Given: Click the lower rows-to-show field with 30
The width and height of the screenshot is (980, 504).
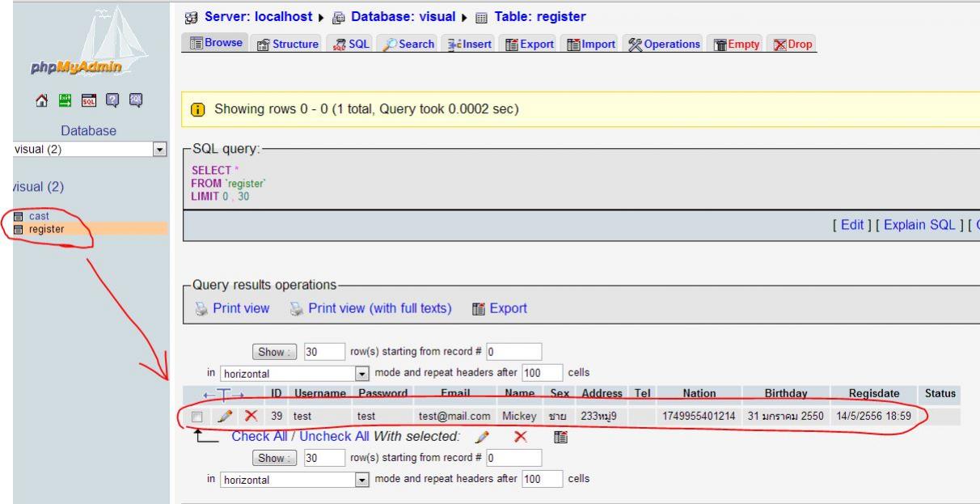Looking at the screenshot, I should point(324,458).
